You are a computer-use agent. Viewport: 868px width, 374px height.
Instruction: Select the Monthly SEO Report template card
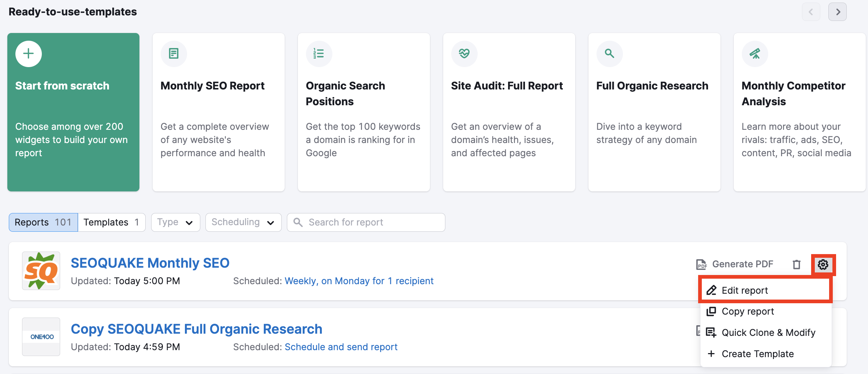[219, 112]
